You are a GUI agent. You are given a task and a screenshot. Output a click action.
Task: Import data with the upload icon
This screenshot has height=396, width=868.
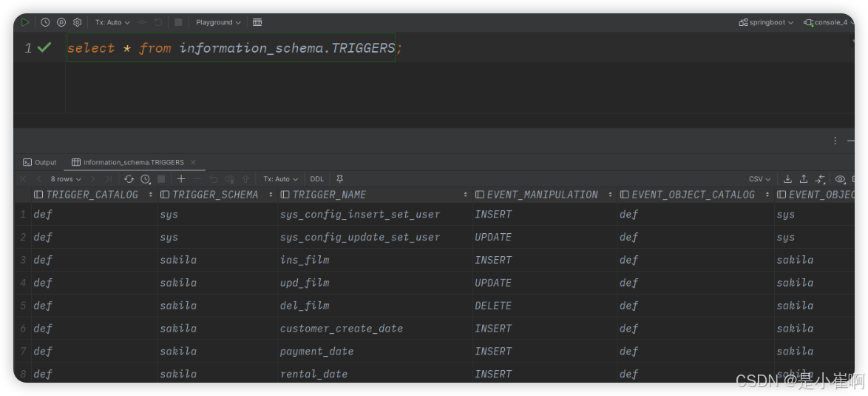pos(804,179)
